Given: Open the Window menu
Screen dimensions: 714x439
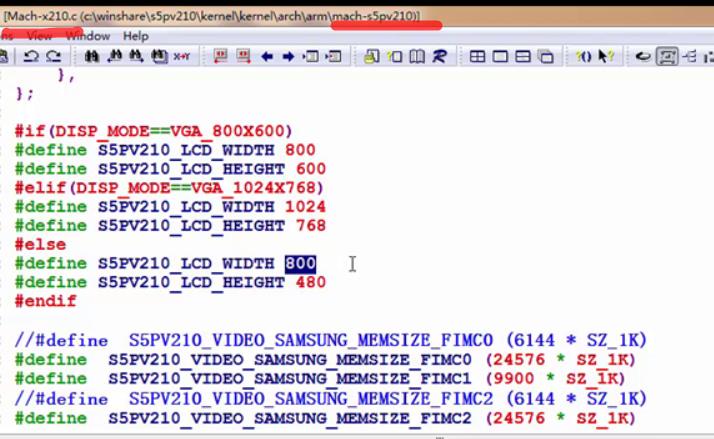Looking at the screenshot, I should tap(88, 36).
